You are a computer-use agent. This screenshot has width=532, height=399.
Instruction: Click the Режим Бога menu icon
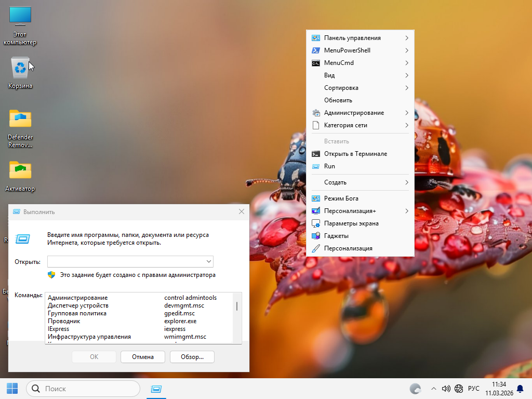click(315, 198)
